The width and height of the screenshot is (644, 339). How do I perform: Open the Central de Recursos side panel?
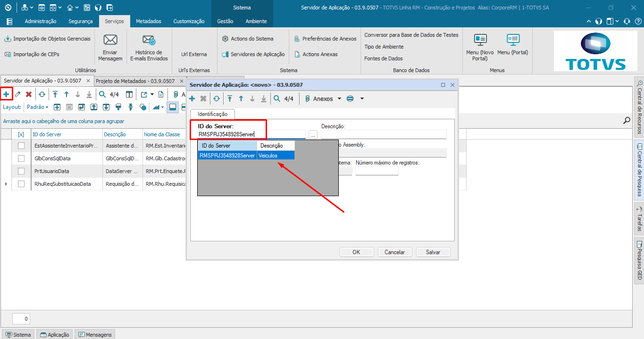(x=639, y=107)
